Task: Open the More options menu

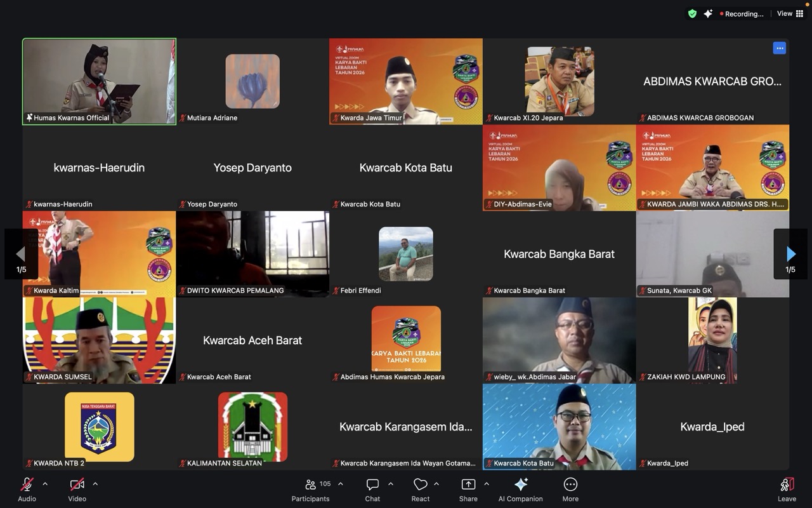Action: tap(570, 485)
